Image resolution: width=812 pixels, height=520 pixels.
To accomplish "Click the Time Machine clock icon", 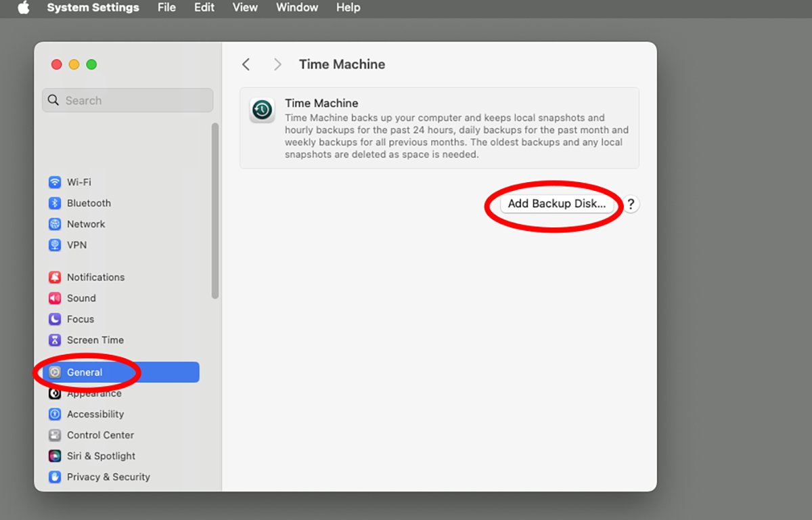I will point(262,110).
